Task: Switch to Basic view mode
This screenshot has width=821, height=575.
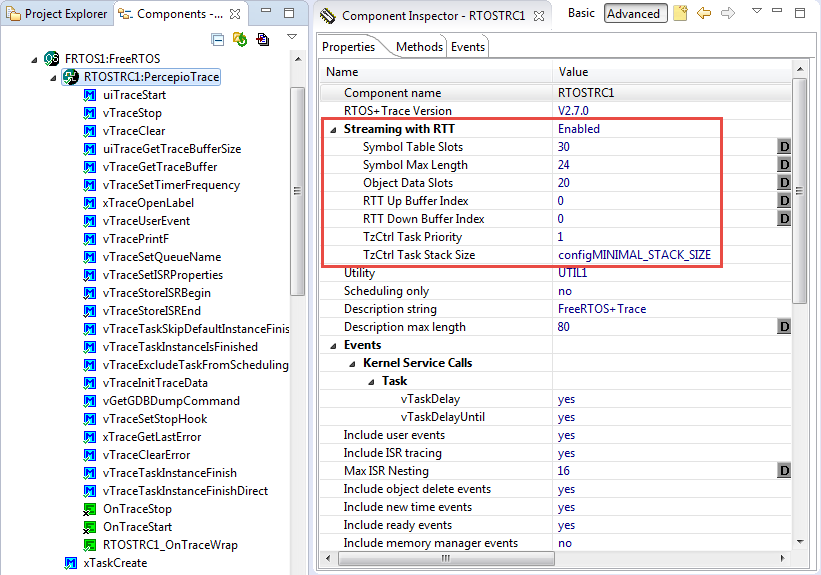Action: pyautogui.click(x=581, y=13)
